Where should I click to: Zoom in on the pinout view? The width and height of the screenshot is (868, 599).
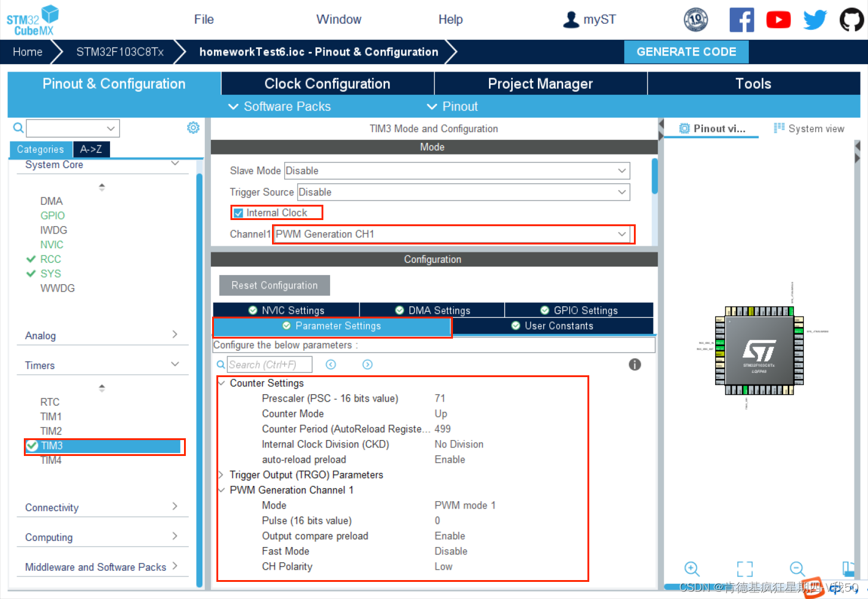pos(691,569)
